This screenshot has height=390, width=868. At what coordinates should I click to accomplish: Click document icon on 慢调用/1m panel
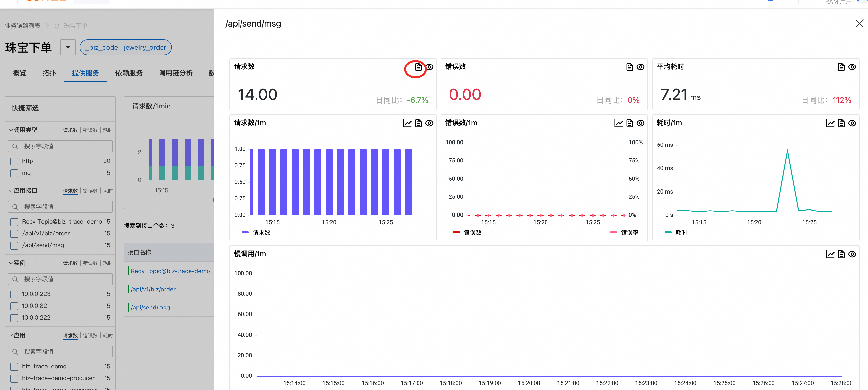tap(841, 254)
